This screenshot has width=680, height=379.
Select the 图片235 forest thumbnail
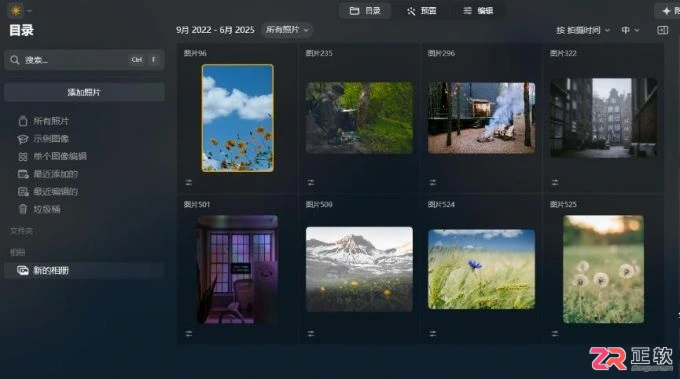[360, 118]
